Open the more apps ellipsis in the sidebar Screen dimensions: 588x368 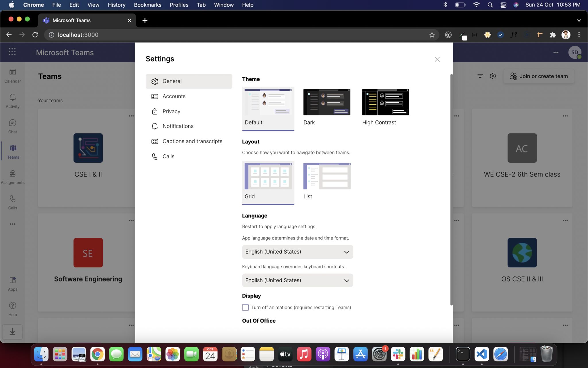(x=13, y=224)
